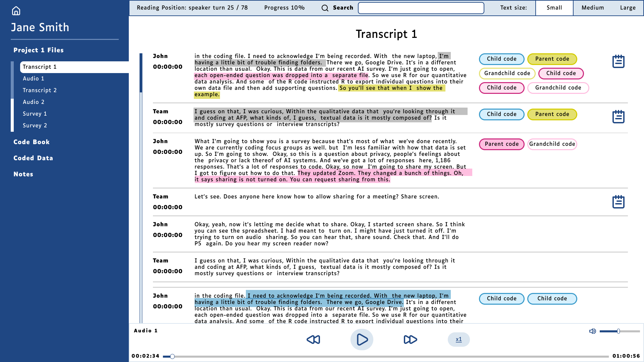
Task: Set text size to Small
Action: click(554, 8)
